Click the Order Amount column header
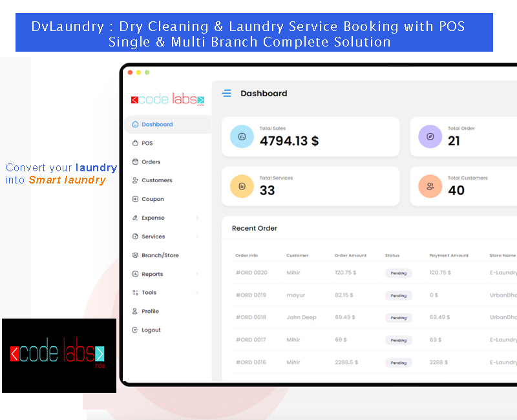The width and height of the screenshot is (517, 420). [x=350, y=255]
